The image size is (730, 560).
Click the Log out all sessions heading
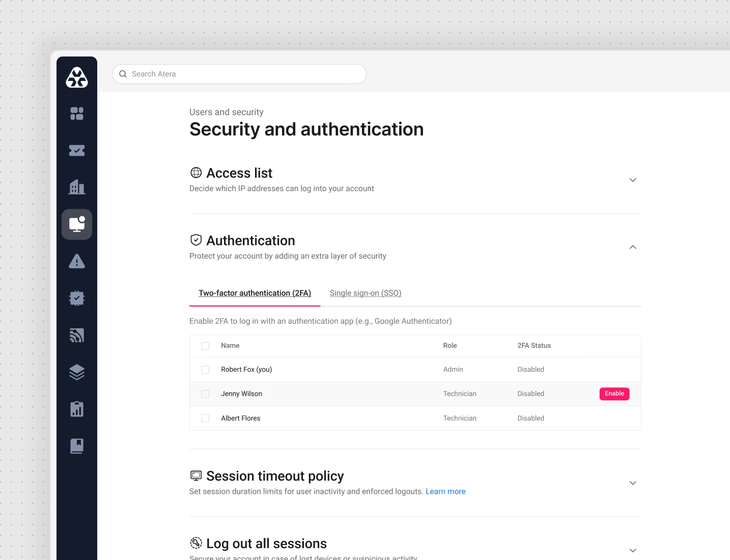266,543
